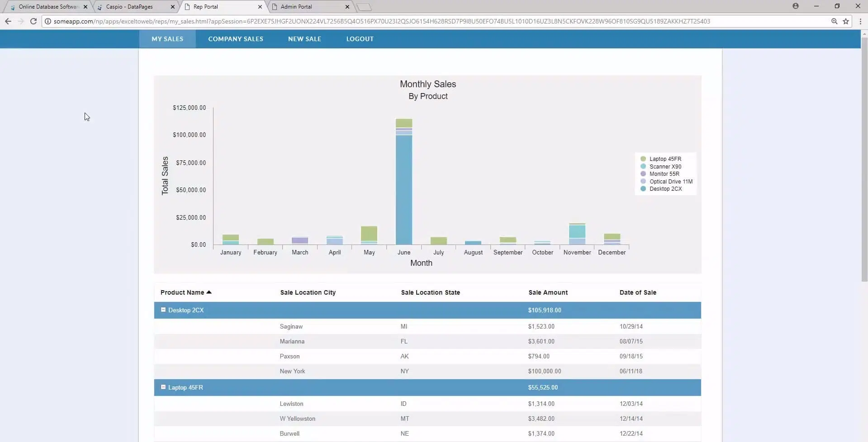This screenshot has height=442, width=868.
Task: Click the browser back arrow
Action: tap(8, 21)
